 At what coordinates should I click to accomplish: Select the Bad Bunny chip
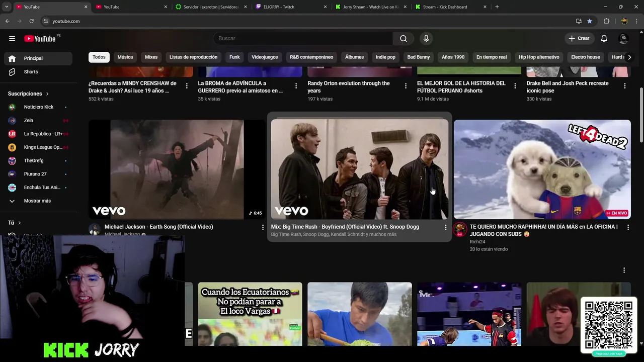(x=419, y=57)
